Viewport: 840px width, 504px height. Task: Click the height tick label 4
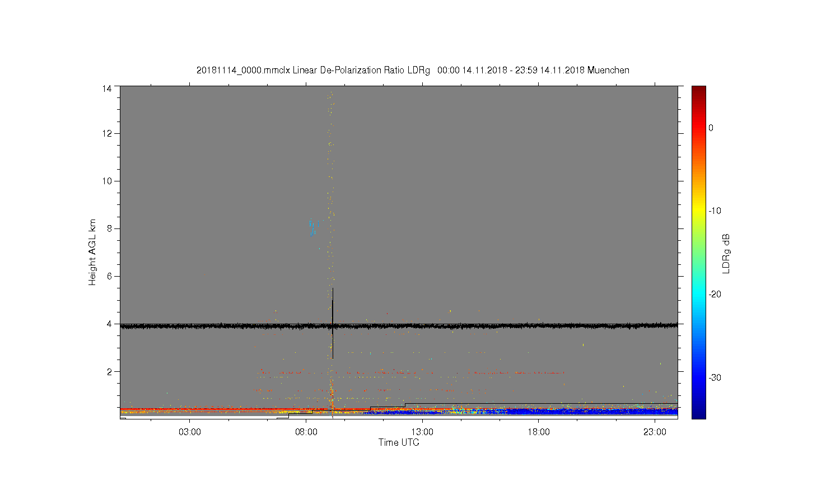click(x=109, y=324)
